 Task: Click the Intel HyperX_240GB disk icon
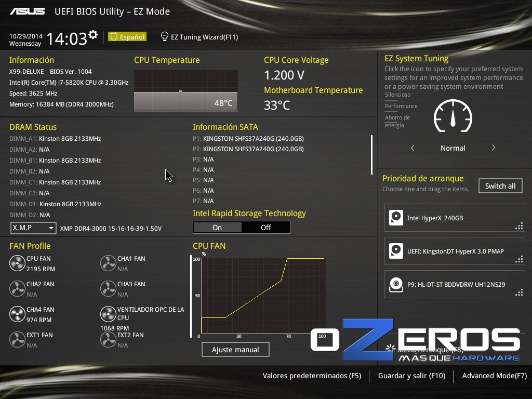[396, 218]
